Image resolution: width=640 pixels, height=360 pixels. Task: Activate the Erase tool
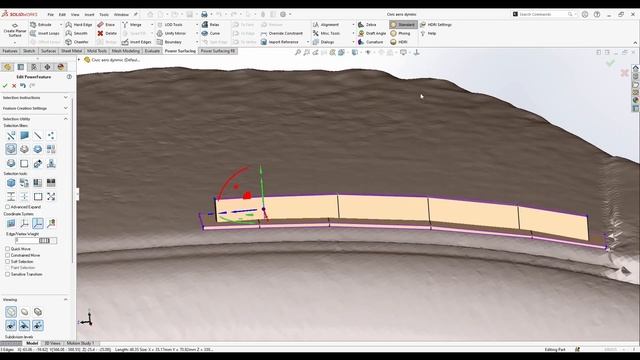(106, 24)
